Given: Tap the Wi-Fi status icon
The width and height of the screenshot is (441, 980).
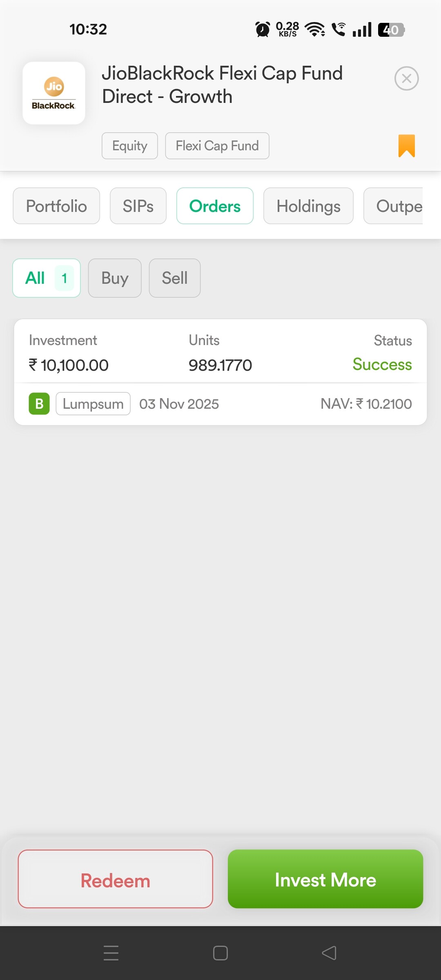Looking at the screenshot, I should tap(315, 29).
